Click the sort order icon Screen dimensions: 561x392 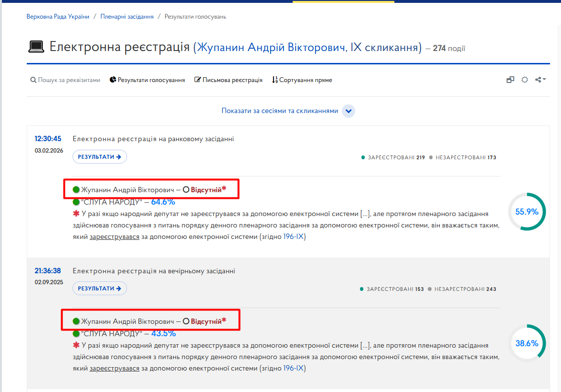275,80
